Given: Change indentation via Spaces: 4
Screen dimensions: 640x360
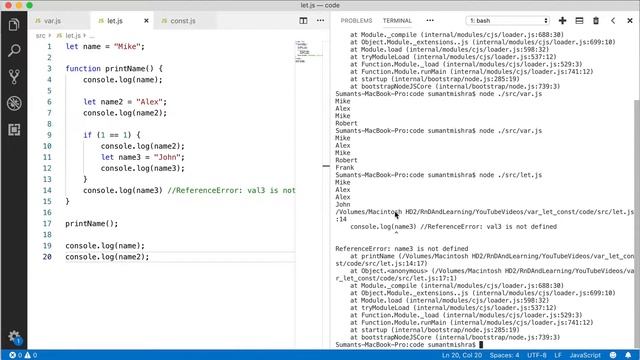Looking at the screenshot, I should click(504, 355).
